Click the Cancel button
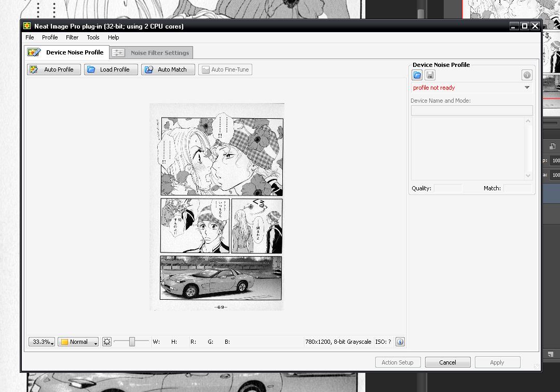This screenshot has height=392, width=560. pos(447,362)
